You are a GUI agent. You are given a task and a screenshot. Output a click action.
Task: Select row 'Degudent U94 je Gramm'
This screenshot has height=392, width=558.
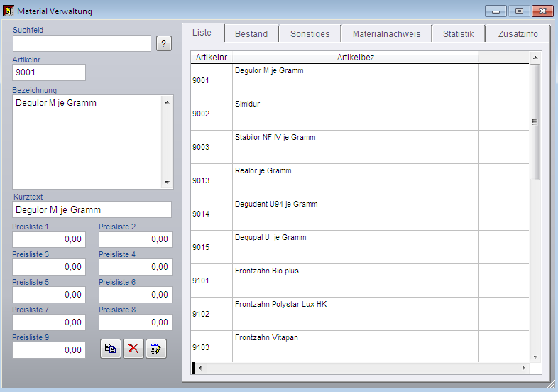click(360, 214)
